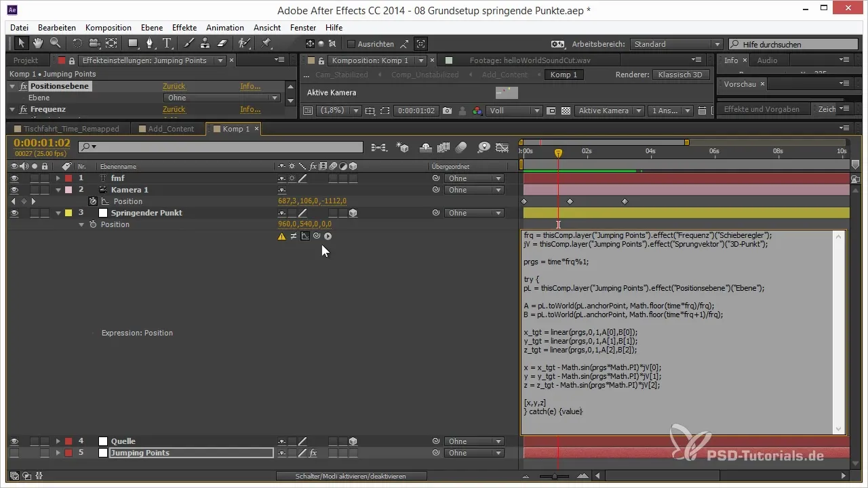
Task: Select the Type text tool
Action: (x=166, y=43)
